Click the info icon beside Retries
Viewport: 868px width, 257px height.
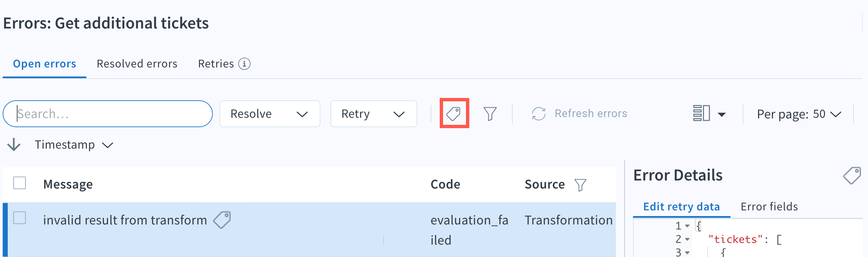point(244,64)
